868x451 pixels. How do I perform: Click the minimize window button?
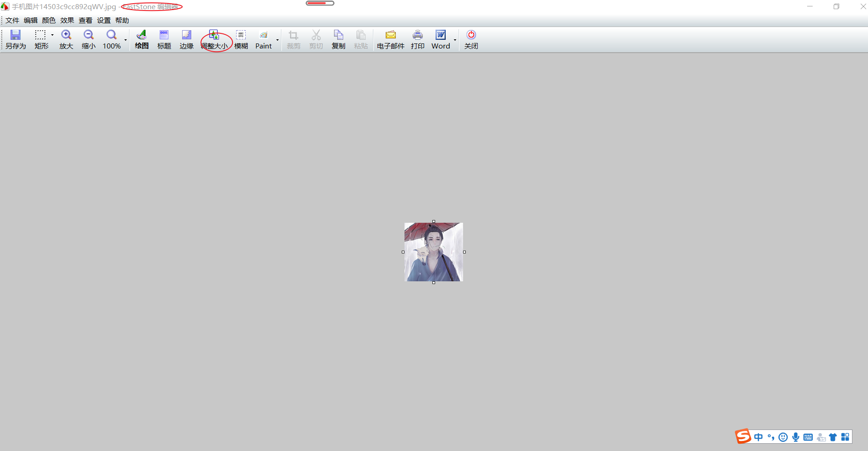click(x=810, y=6)
